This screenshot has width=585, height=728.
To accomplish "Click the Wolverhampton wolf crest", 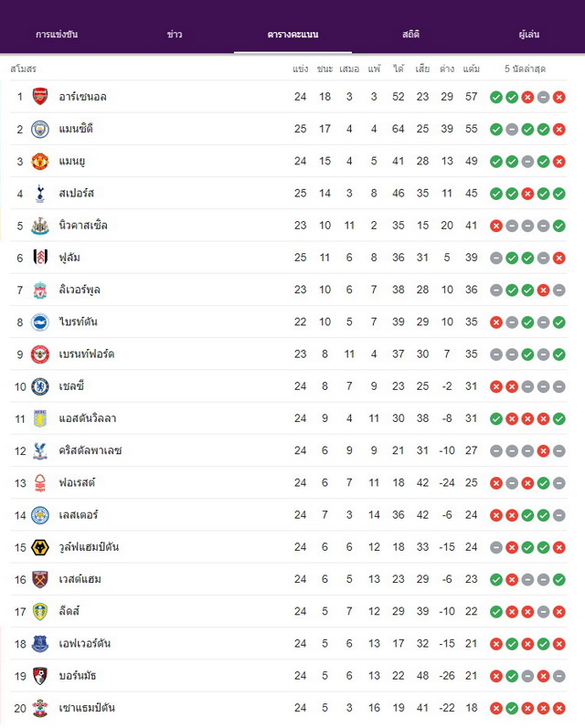I will click(40, 547).
